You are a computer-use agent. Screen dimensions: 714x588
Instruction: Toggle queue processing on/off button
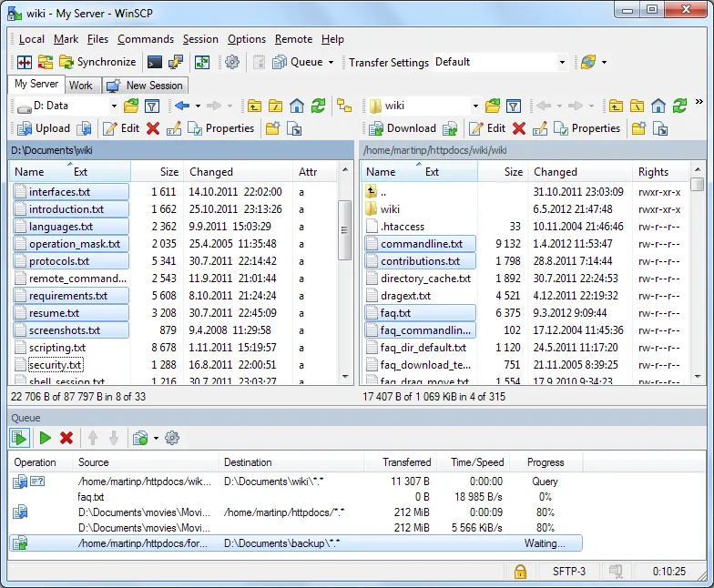click(20, 439)
